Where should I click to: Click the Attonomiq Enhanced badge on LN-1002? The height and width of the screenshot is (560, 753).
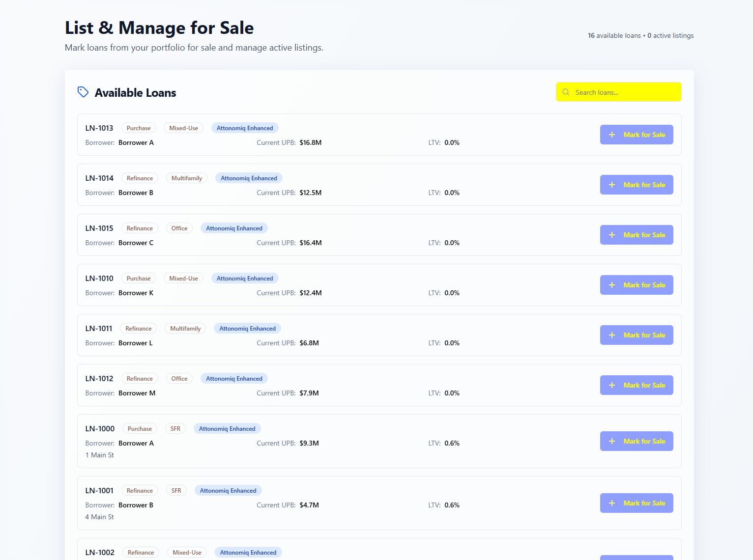click(248, 553)
